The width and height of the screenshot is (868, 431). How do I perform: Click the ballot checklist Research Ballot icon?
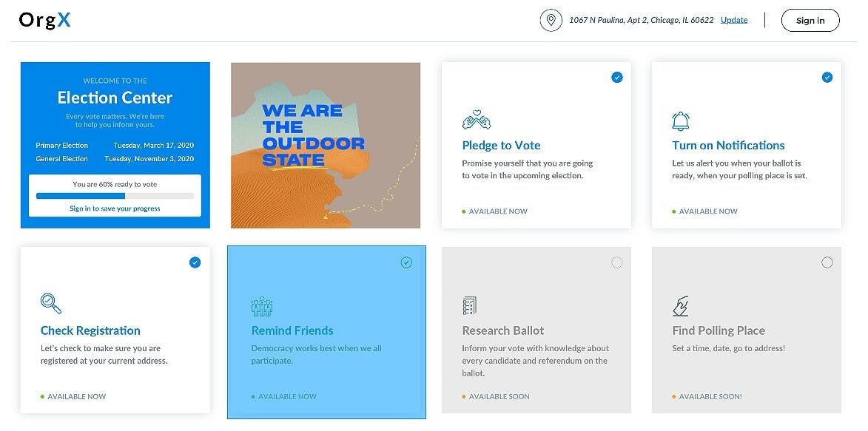click(x=469, y=305)
